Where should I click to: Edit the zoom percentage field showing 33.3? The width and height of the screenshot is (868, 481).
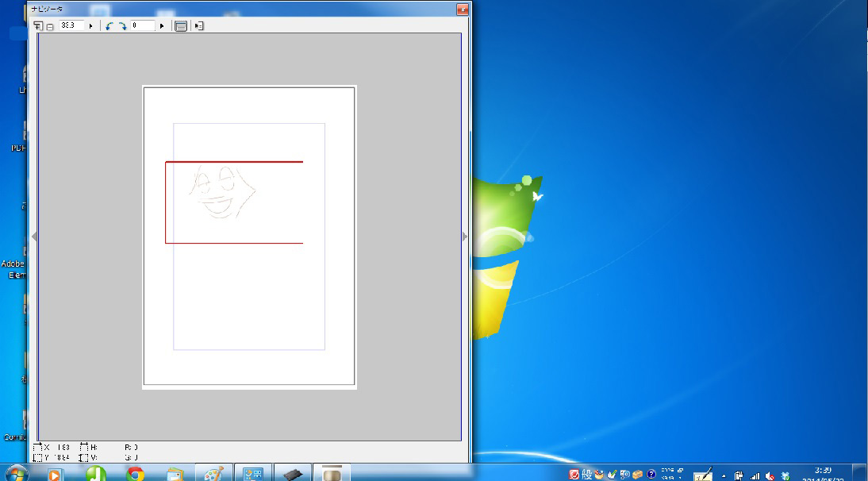point(71,25)
